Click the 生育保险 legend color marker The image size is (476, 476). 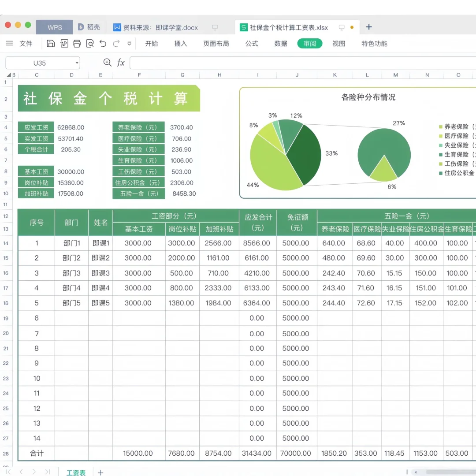pos(440,155)
